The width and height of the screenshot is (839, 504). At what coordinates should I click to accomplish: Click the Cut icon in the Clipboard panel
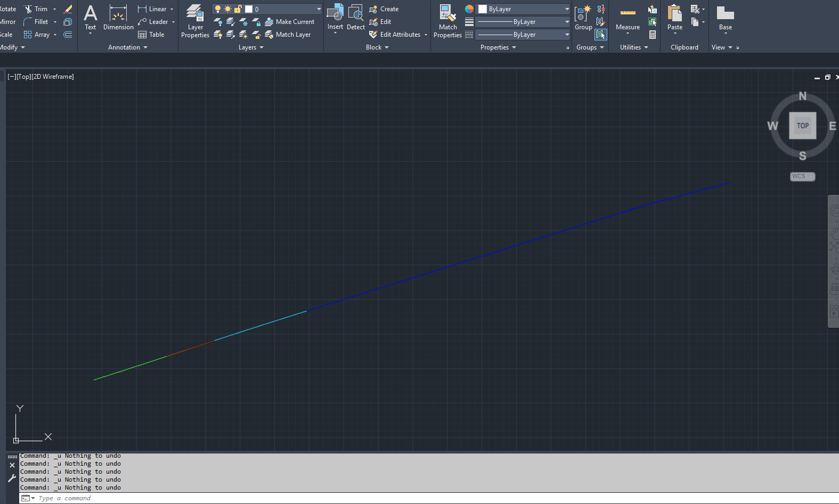click(695, 9)
